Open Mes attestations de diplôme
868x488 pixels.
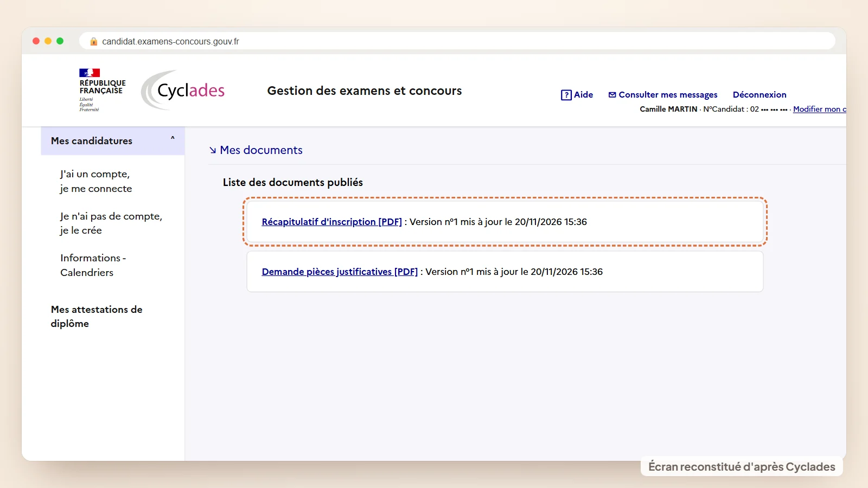(97, 316)
